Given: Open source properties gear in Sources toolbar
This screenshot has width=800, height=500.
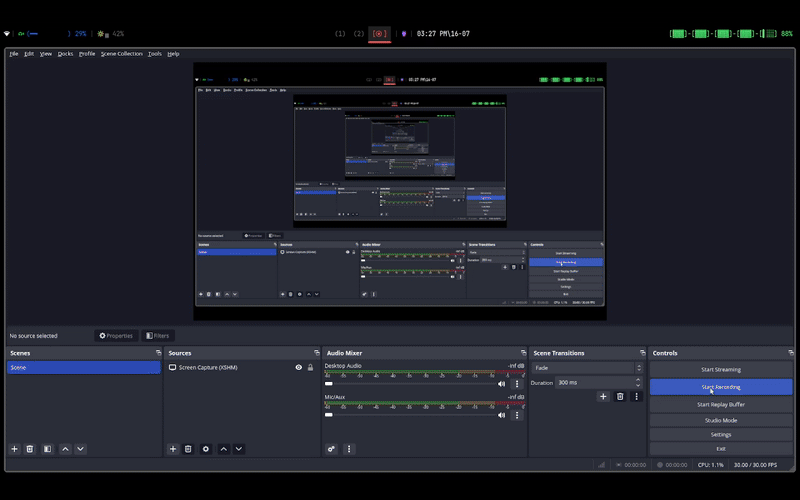Looking at the screenshot, I should click(x=206, y=449).
